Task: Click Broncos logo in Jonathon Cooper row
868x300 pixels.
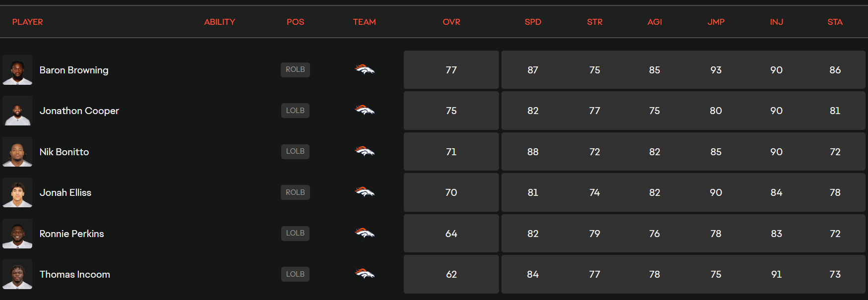Action: (365, 110)
